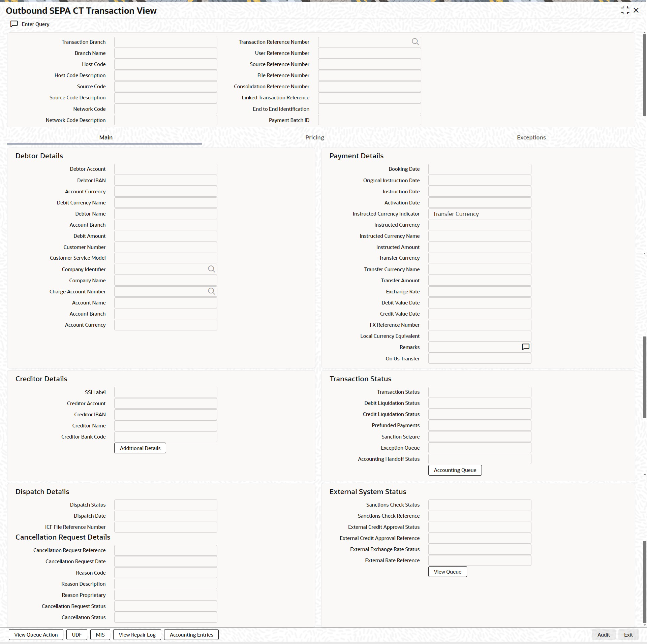Open Company Identifier search lookup
The width and height of the screenshot is (647, 644).
coord(211,269)
